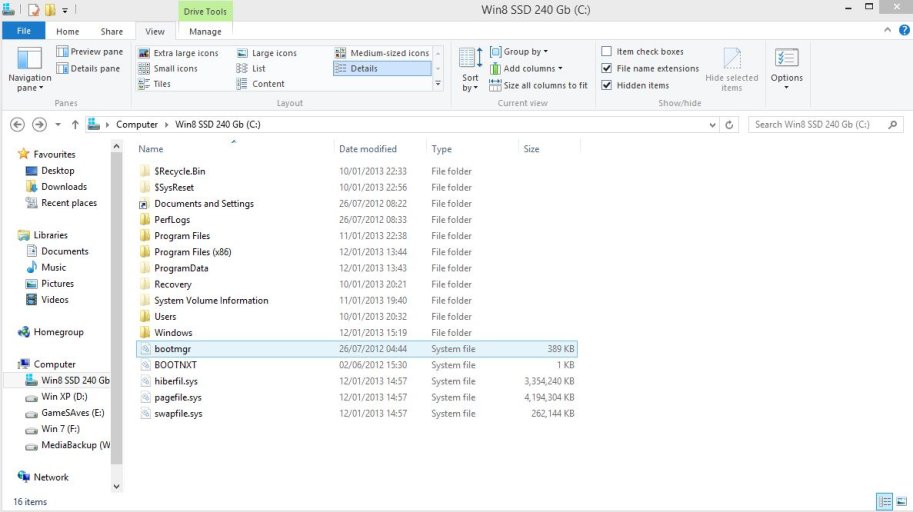The image size is (913, 512).
Task: Click the Hide selected items button
Action: 731,69
